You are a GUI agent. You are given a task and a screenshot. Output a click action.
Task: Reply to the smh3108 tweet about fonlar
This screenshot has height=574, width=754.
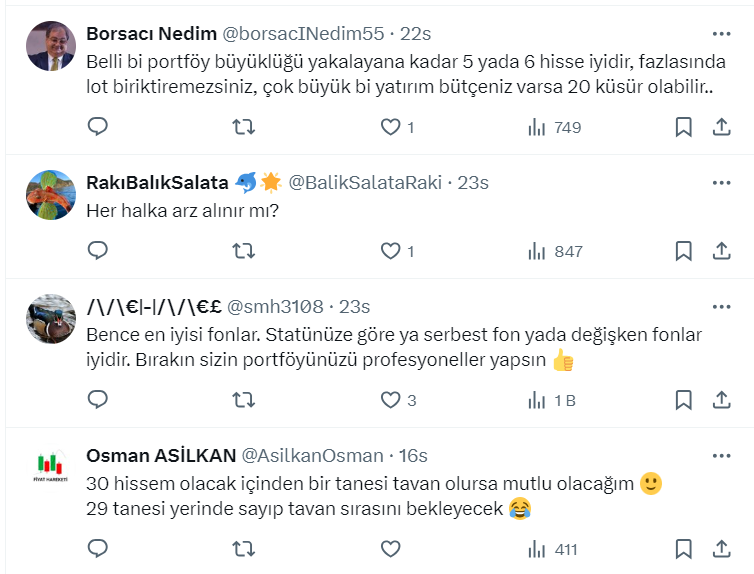tap(98, 400)
